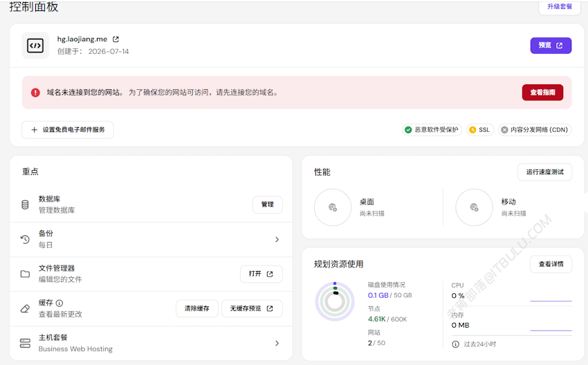Click the plus icon in 设置免费电子邮件服务
The image size is (588, 365).
click(34, 130)
